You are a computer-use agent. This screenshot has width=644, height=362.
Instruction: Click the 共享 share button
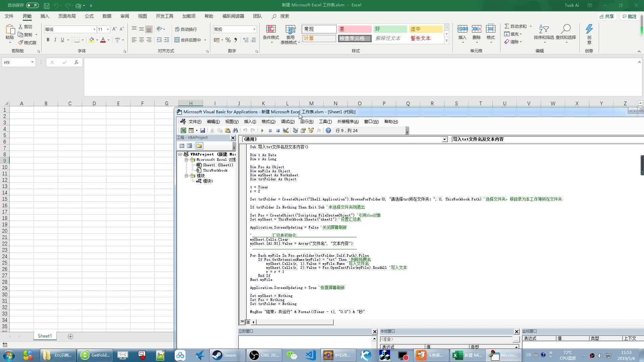coord(607,16)
